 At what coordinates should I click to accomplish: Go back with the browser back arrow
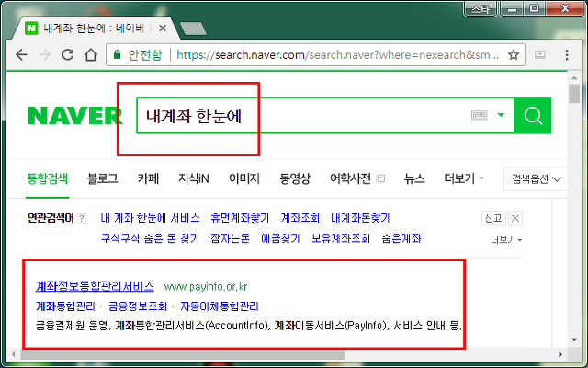click(21, 55)
